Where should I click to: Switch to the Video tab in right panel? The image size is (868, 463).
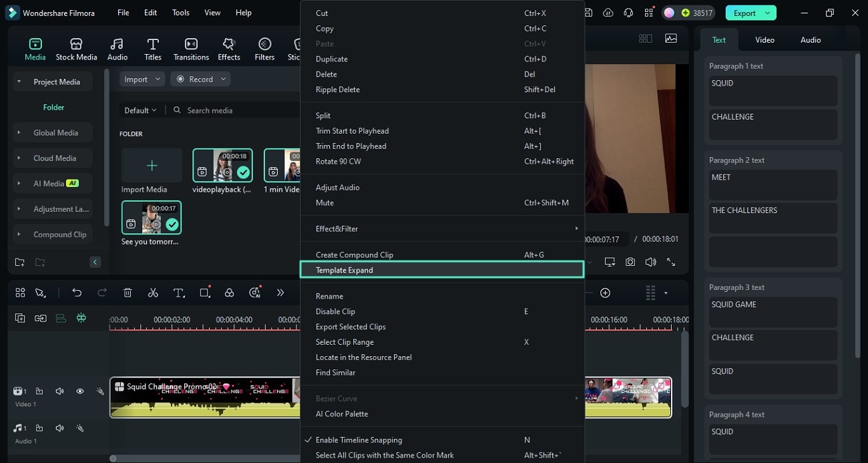765,40
